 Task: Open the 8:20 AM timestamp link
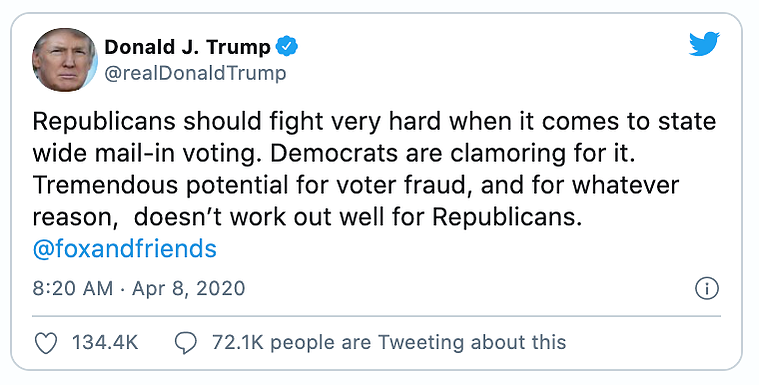click(73, 289)
